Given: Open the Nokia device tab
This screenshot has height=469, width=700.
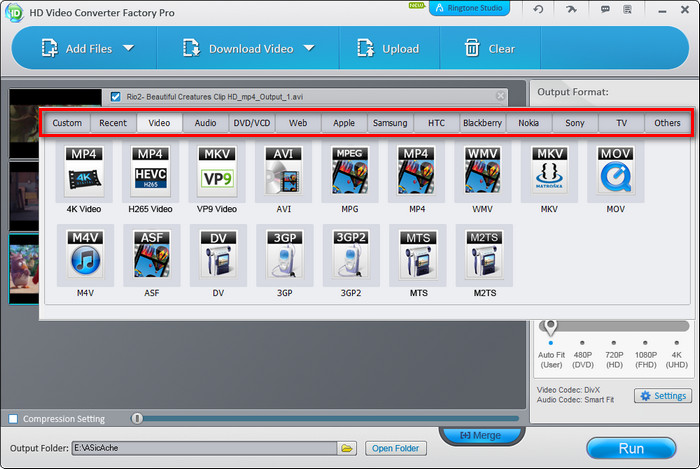Looking at the screenshot, I should click(529, 123).
